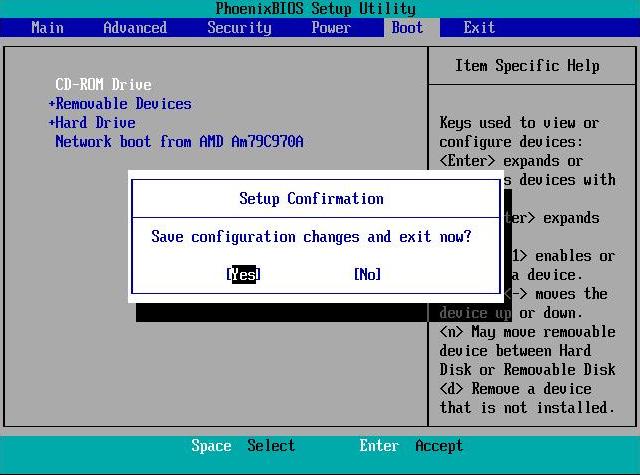This screenshot has height=475, width=640.
Task: Click the 'Enter Accept' key hint
Action: [x=411, y=446]
